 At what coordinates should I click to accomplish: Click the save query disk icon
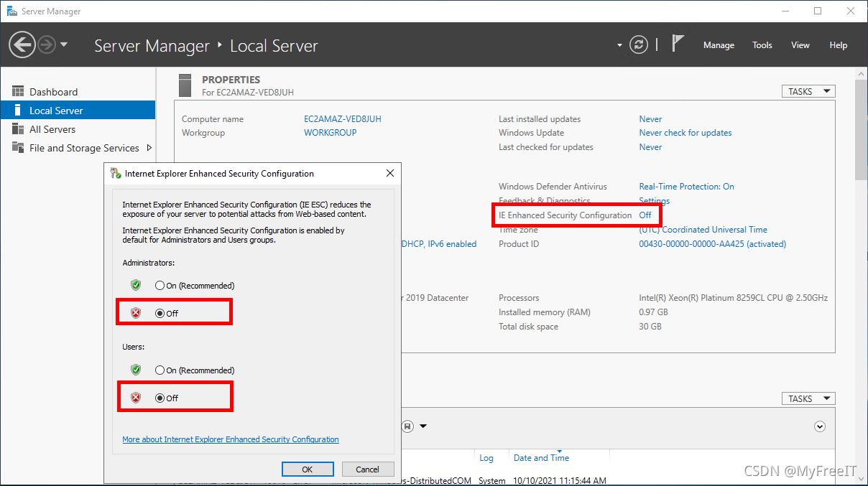tap(407, 426)
